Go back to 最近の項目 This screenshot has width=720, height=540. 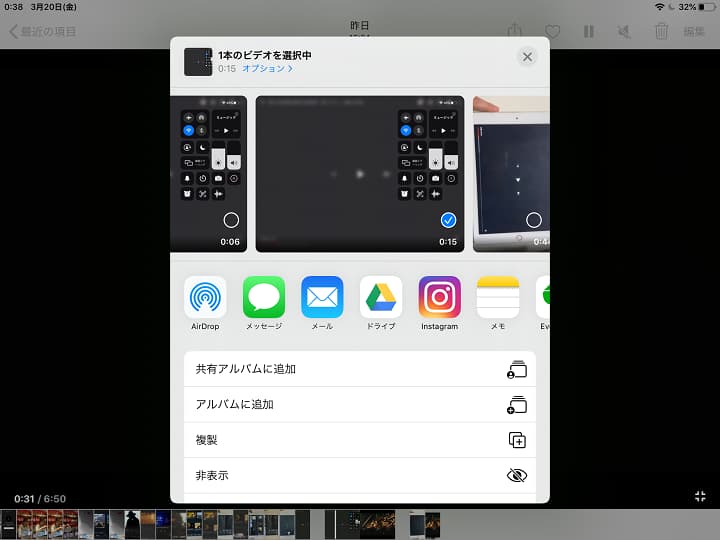click(x=42, y=32)
